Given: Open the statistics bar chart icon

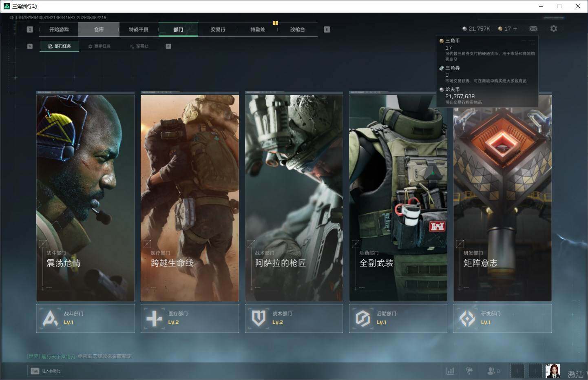Looking at the screenshot, I should [450, 371].
